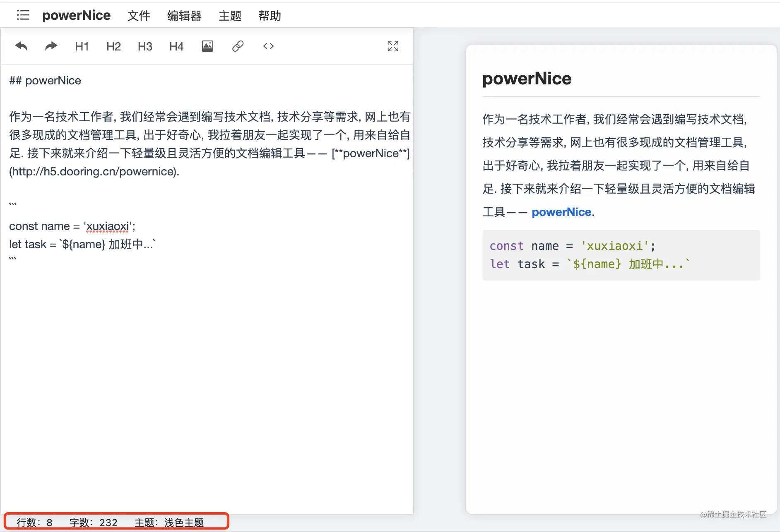Click the 主题: 浅色主题 status entry
780x532 pixels.
[x=169, y=522]
